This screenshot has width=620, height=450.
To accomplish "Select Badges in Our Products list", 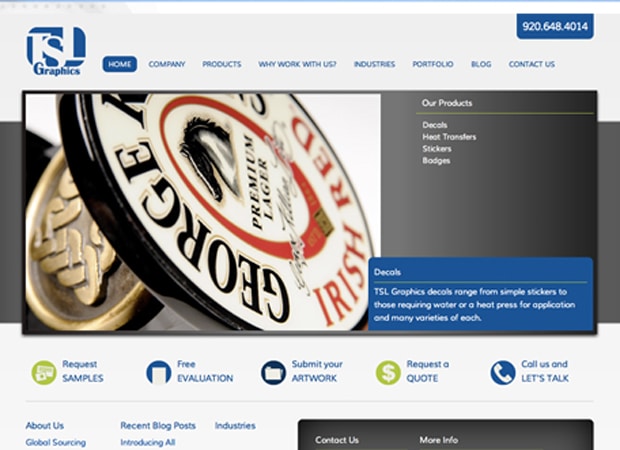I will [x=436, y=161].
